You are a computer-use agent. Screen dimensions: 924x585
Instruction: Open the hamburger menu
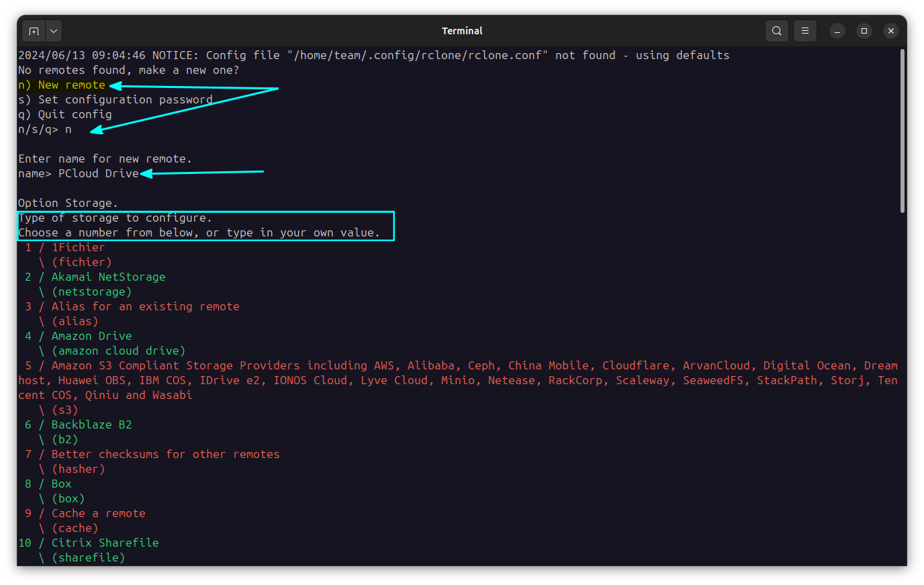[804, 30]
